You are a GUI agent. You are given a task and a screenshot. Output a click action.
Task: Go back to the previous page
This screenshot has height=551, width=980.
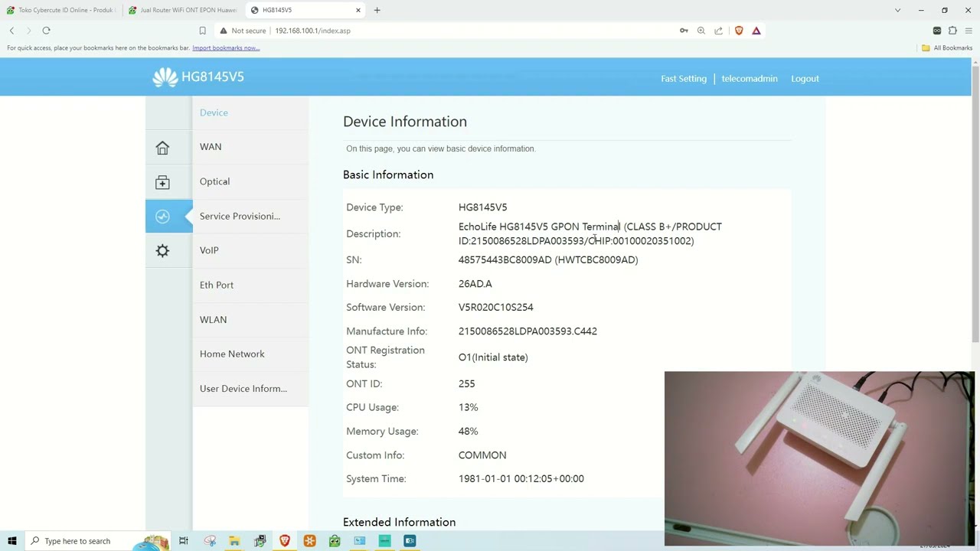click(11, 31)
